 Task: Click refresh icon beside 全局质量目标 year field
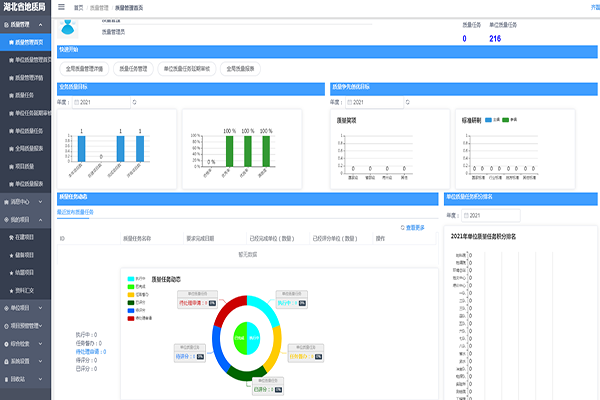(x=134, y=101)
